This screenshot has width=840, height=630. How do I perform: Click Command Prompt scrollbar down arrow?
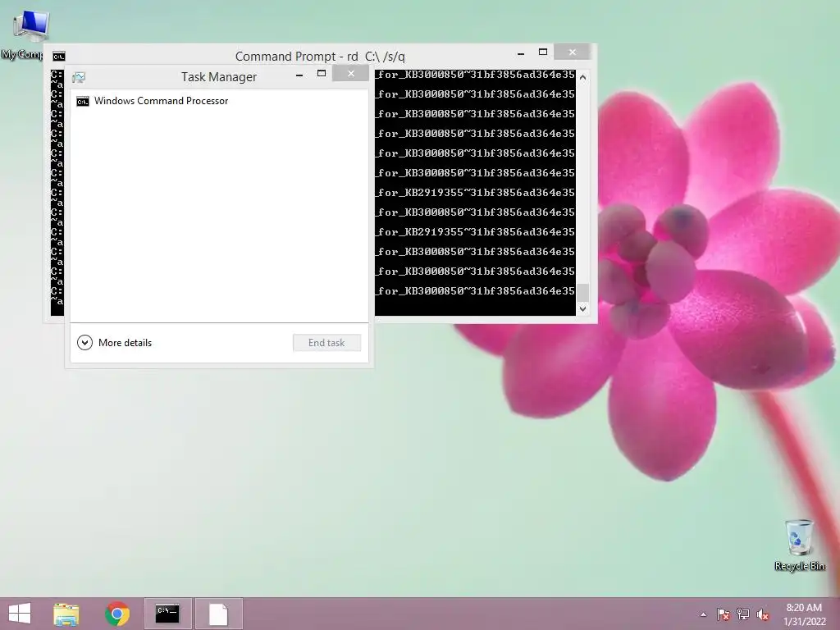point(583,308)
